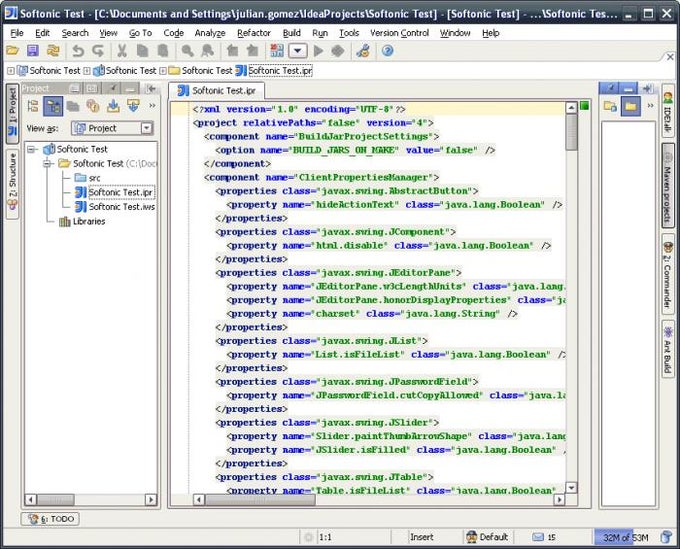The height and width of the screenshot is (549, 680).
Task: Select the Softonic Test.ipr editor tab
Action: [216, 91]
